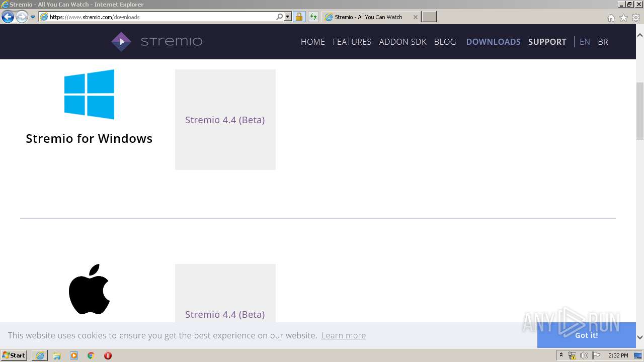The height and width of the screenshot is (362, 644).
Task: Open the red Opera taskbar icon
Action: [108, 355]
